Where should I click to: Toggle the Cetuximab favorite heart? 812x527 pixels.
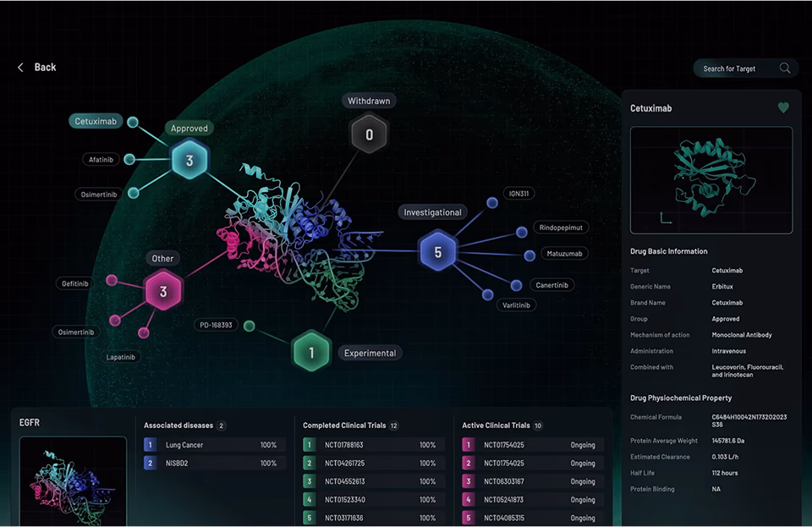tap(783, 108)
